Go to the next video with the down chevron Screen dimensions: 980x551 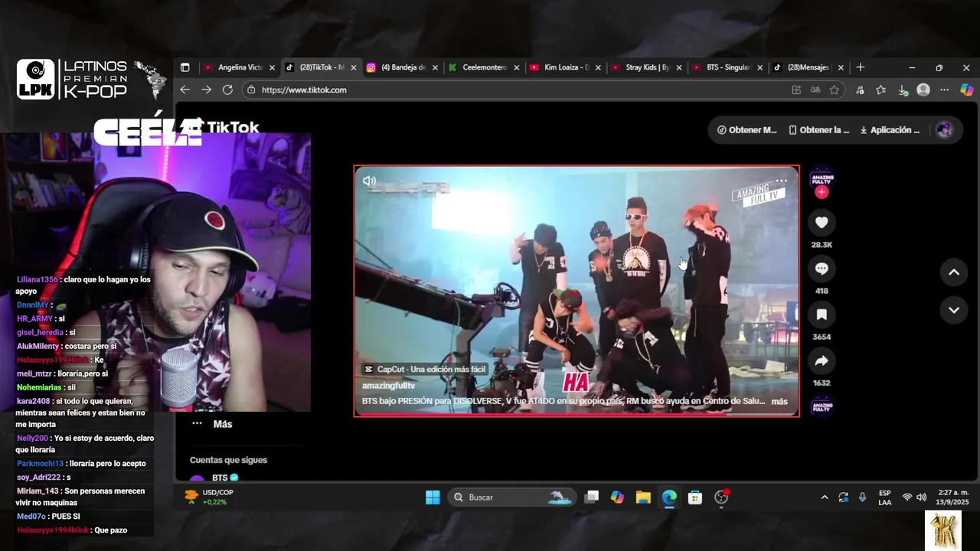(x=954, y=311)
